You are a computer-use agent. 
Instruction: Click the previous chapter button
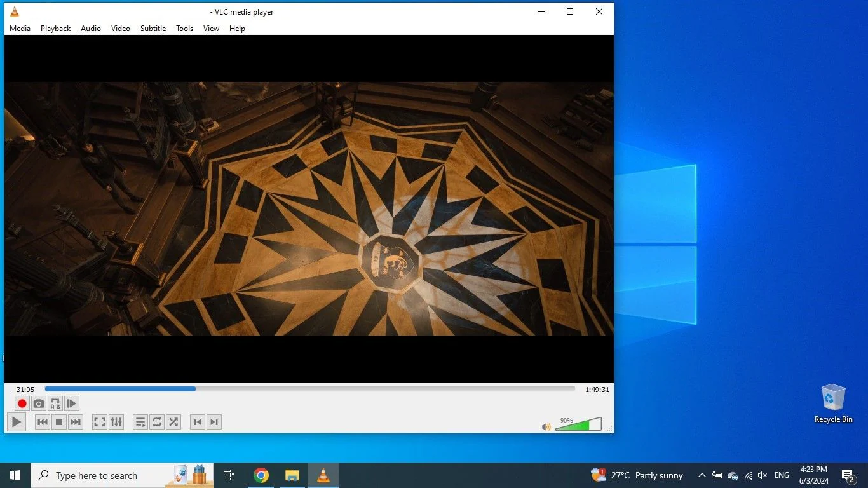[x=198, y=422]
